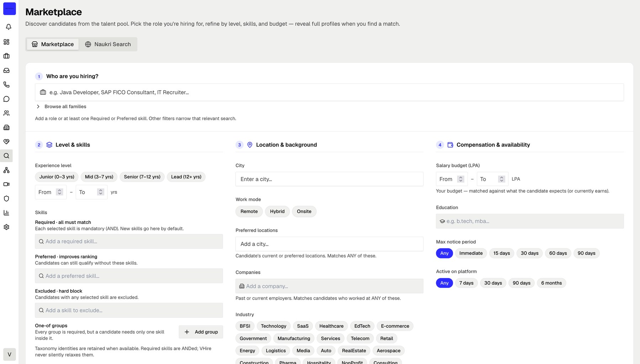Select the Telecom industry chip

pos(360,338)
